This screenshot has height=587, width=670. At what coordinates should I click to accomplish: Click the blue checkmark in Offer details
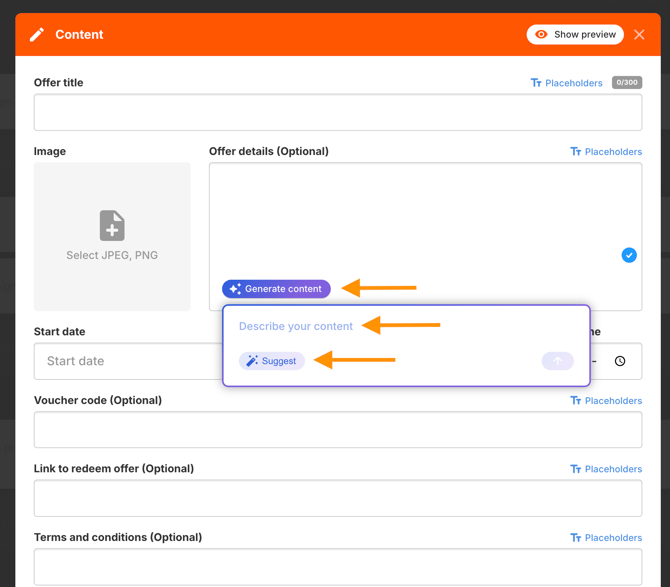629,255
